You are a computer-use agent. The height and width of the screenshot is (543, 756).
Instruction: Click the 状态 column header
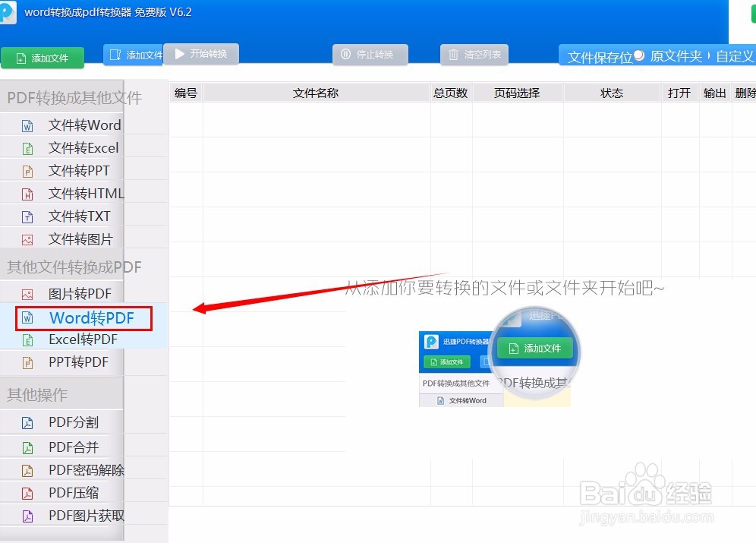(612, 93)
